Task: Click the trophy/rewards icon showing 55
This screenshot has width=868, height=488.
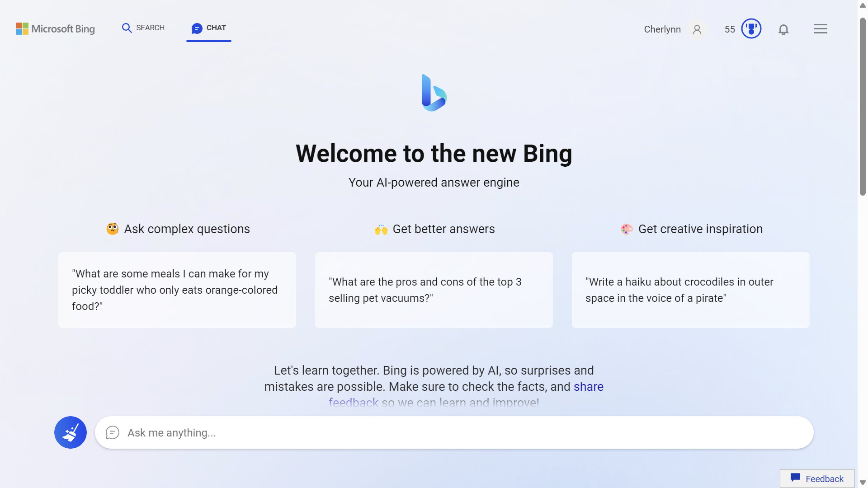Action: pyautogui.click(x=750, y=28)
